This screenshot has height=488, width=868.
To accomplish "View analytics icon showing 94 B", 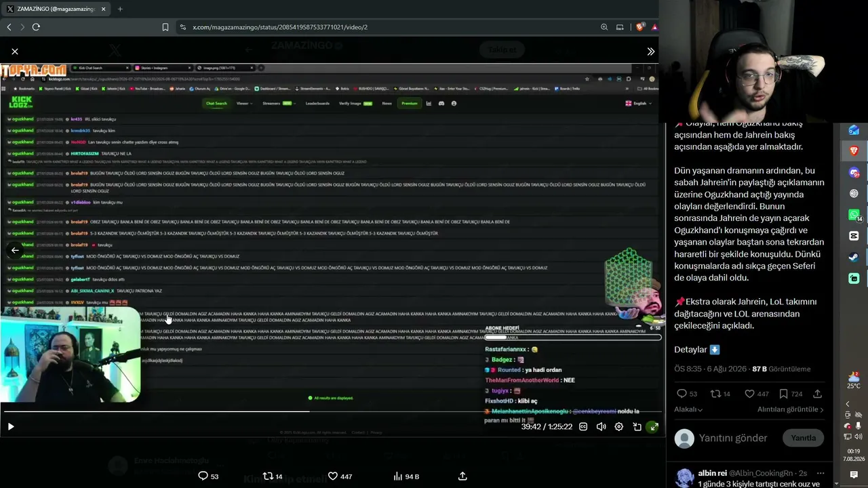I will pos(397,476).
